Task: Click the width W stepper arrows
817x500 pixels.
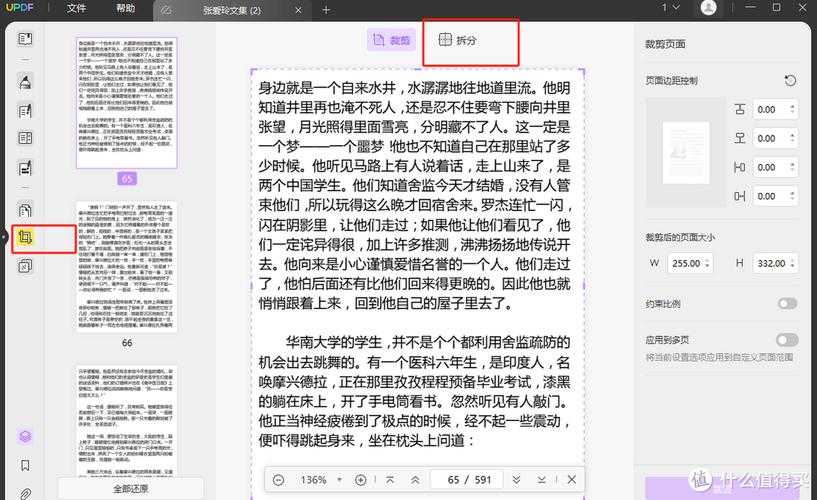Action: click(x=708, y=263)
